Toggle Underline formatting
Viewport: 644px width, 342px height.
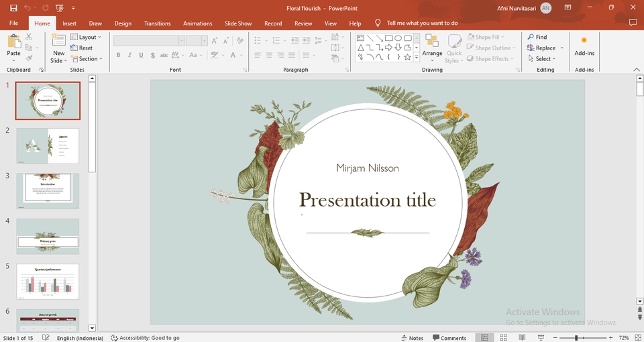[142, 54]
